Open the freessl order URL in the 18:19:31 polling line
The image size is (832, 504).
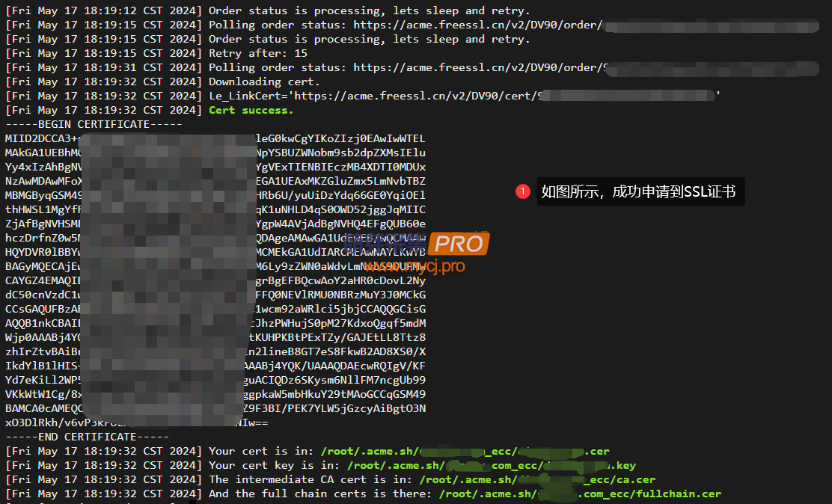pyautogui.click(x=587, y=68)
